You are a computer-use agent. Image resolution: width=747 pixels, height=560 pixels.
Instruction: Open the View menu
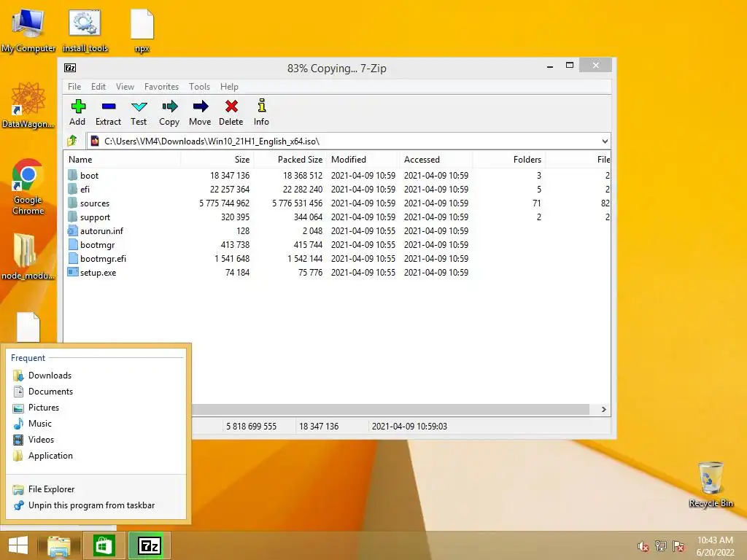pyautogui.click(x=125, y=87)
